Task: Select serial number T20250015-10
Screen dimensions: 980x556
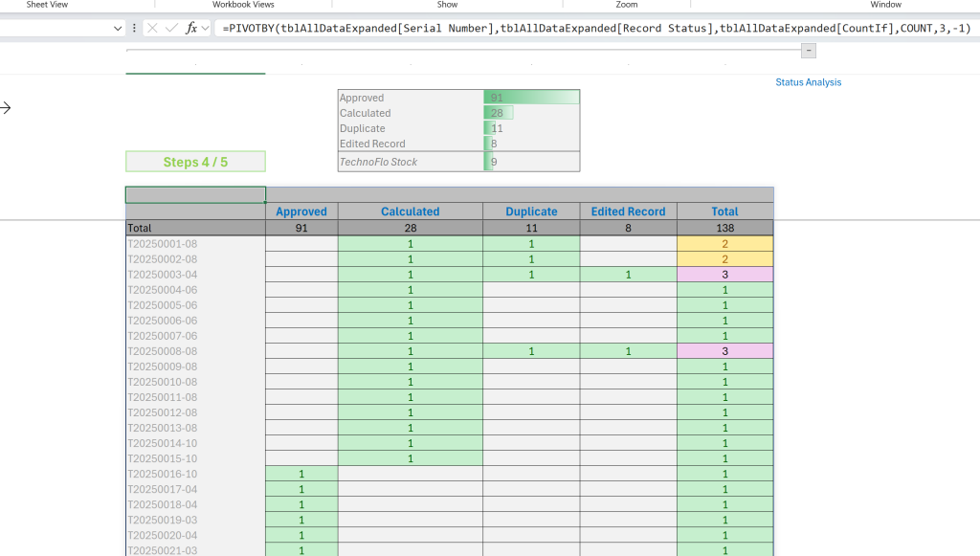Action: [195, 458]
